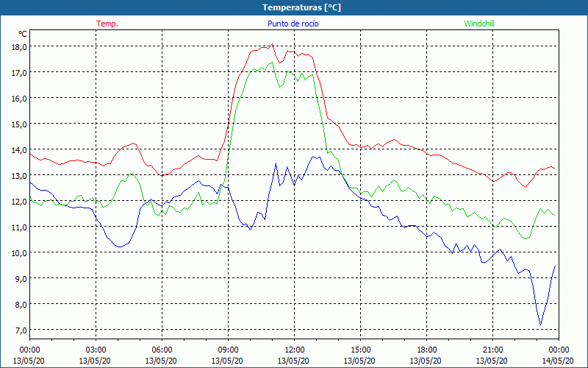Click the 11,0 y-axis value
588x368 pixels.
(19, 227)
